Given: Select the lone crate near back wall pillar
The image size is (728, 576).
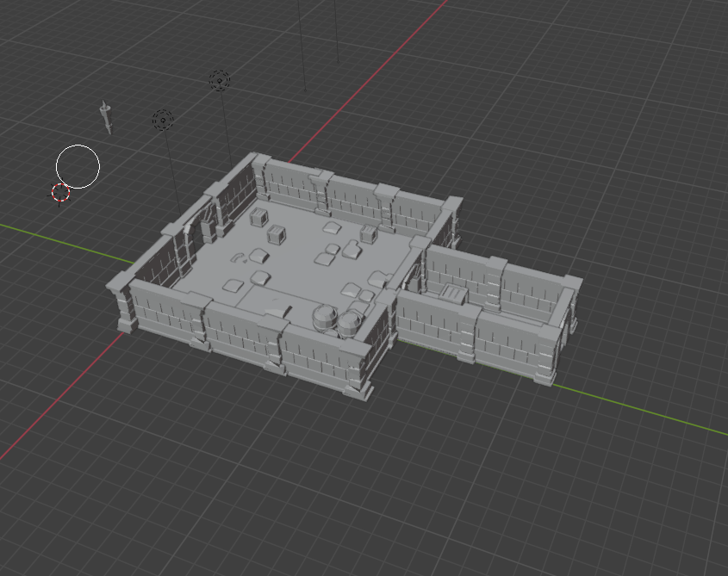Looking at the screenshot, I should [x=369, y=233].
